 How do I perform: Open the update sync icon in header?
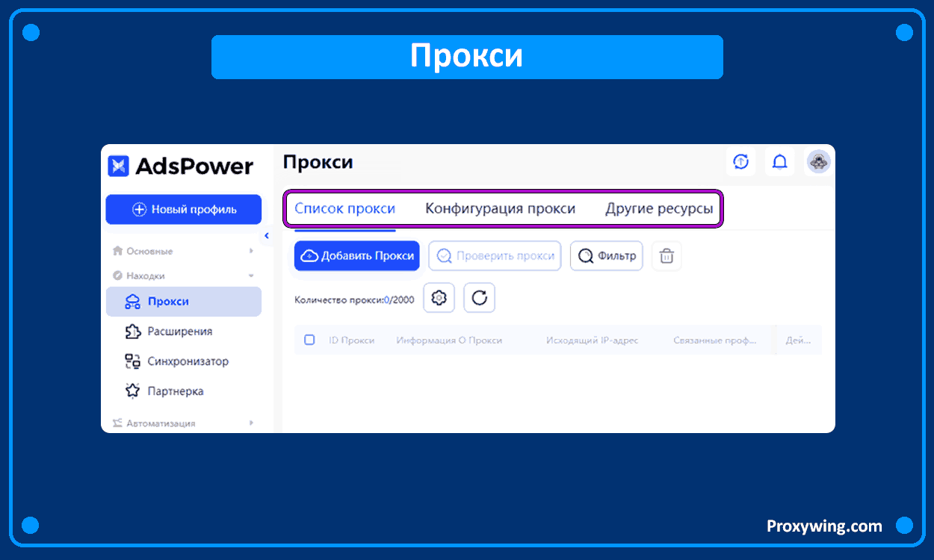740,161
